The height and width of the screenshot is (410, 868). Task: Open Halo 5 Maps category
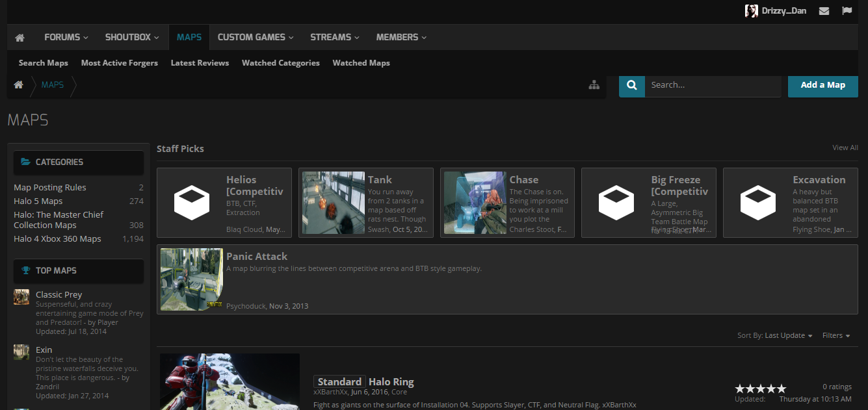(x=38, y=201)
